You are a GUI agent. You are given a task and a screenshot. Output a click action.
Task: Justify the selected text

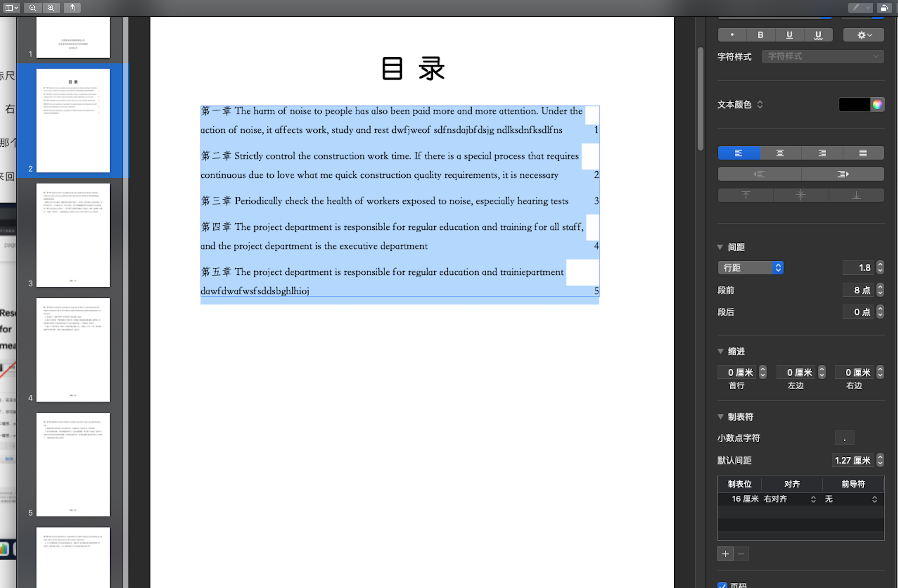[x=863, y=153]
